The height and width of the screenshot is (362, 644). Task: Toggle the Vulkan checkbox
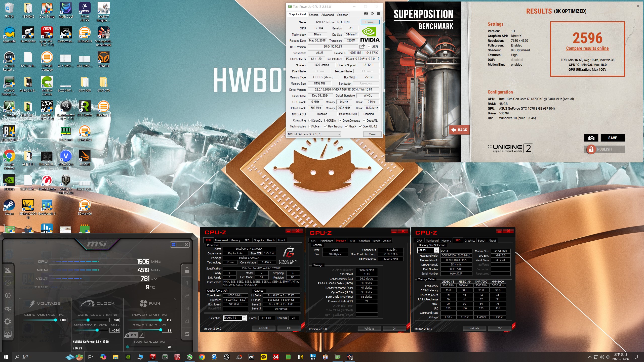pyautogui.click(x=310, y=126)
